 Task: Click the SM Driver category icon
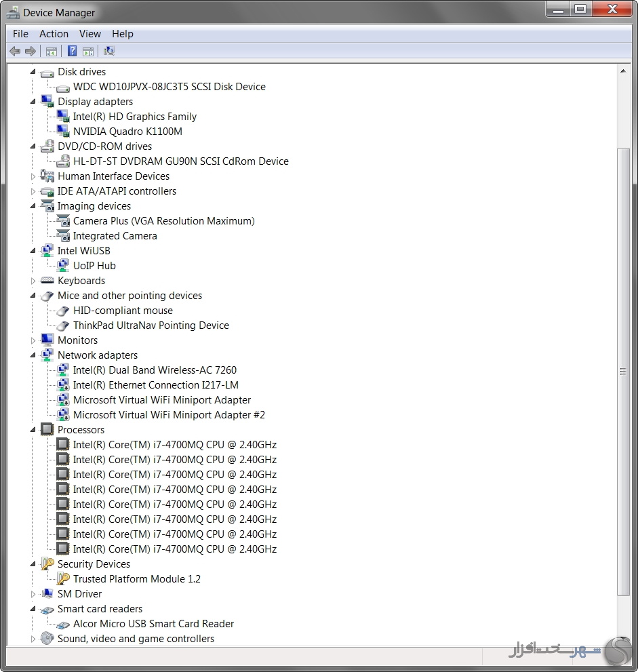pyautogui.click(x=47, y=593)
